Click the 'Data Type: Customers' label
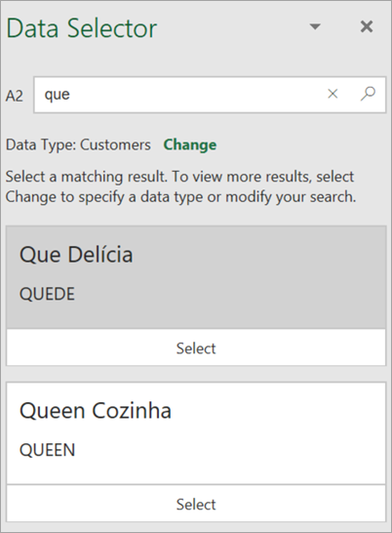Screen dimensions: 392x533 click(78, 145)
